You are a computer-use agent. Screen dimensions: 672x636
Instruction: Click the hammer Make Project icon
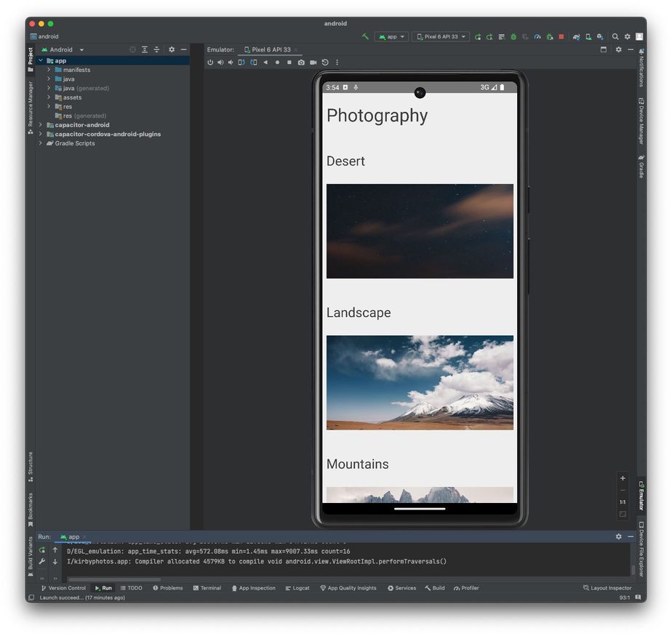pos(365,36)
